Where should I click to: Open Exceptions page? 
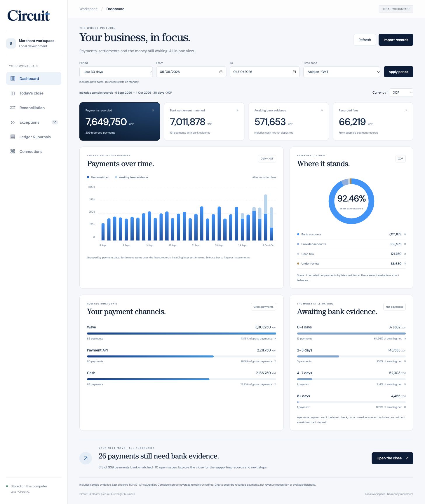pos(34,123)
